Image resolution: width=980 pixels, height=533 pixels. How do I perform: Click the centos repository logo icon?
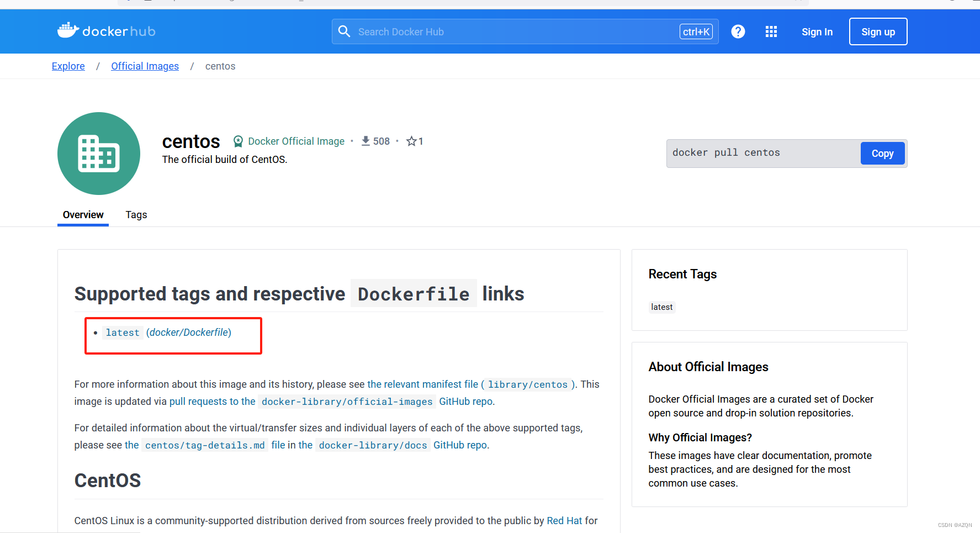99,154
